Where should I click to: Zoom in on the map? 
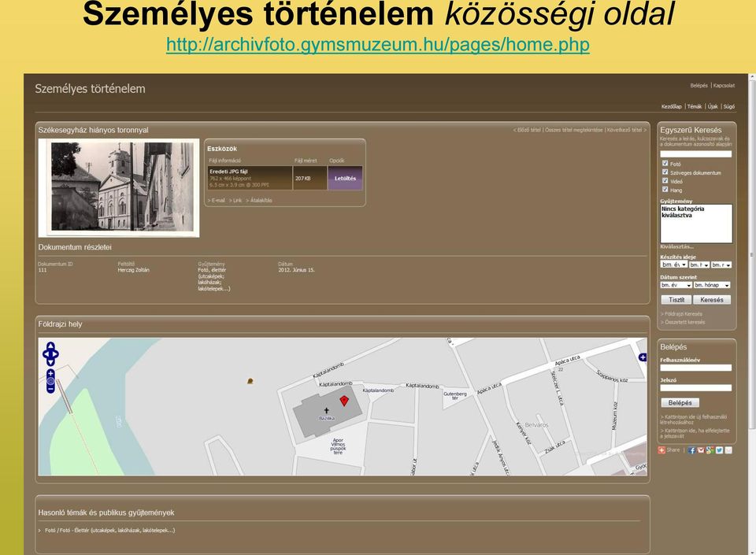[50, 373]
